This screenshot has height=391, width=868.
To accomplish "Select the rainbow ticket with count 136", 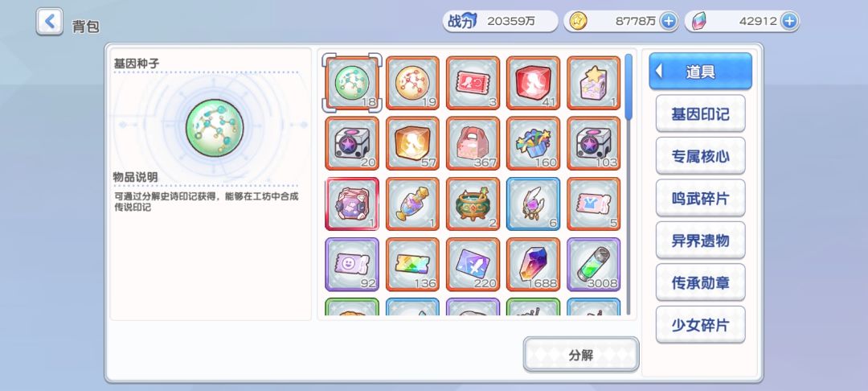I will (412, 265).
